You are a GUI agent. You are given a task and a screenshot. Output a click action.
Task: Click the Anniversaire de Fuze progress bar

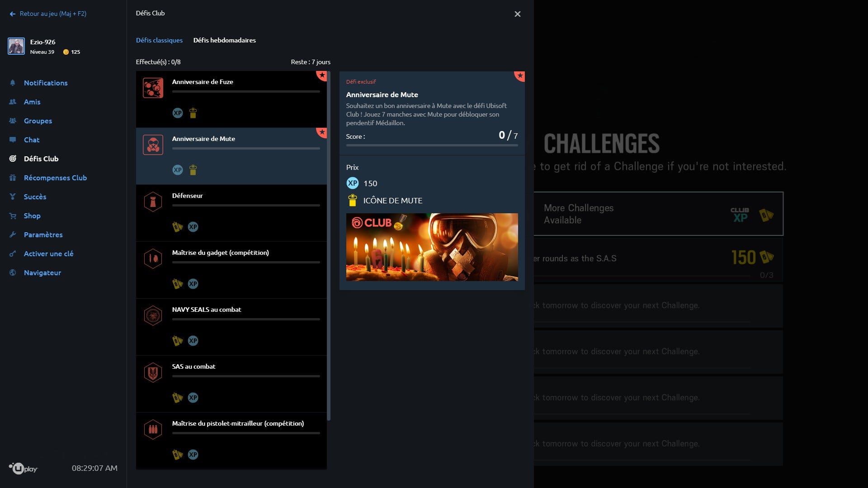point(246,92)
